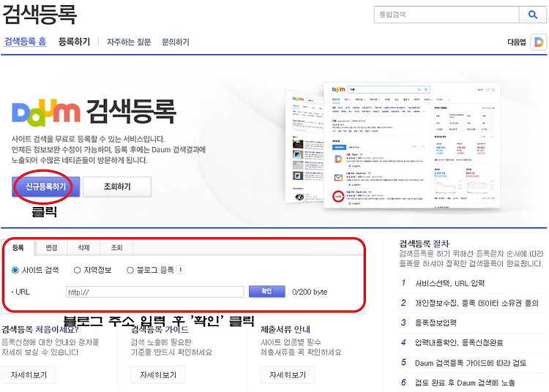549x392 pixels.
Task: Click step 6 검토 완료 후 노출
Action: click(x=465, y=382)
